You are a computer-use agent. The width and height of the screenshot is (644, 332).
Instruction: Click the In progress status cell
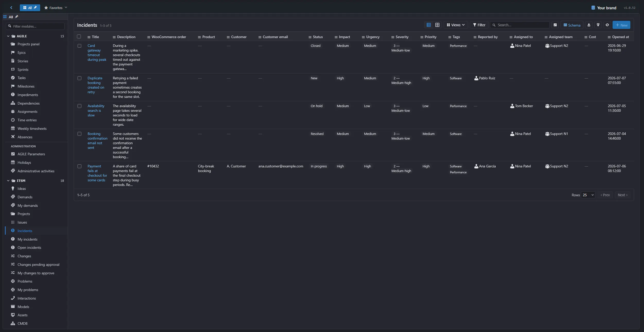[x=319, y=166]
